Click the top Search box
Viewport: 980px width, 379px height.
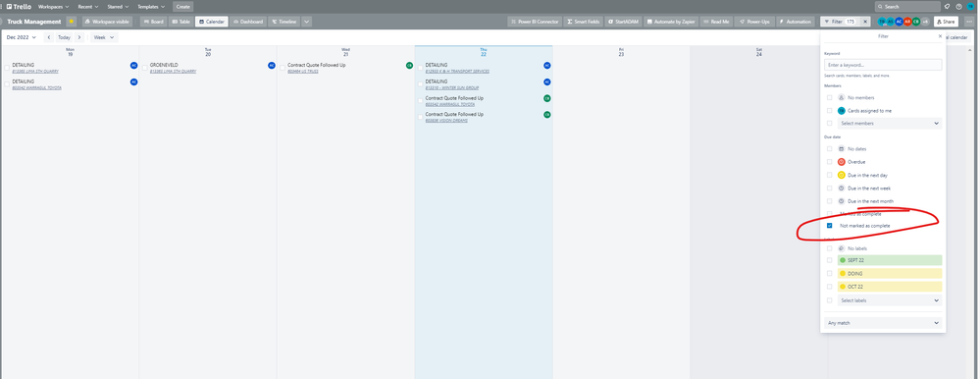[x=907, y=6]
